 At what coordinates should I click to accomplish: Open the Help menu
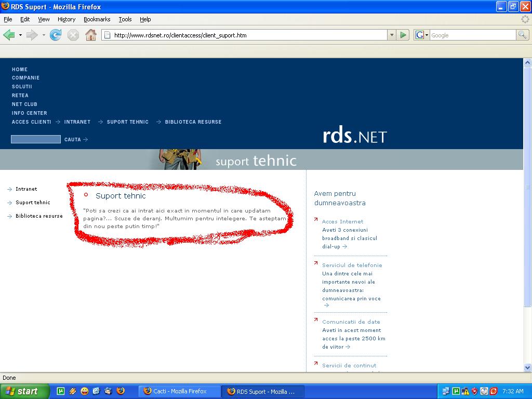click(x=145, y=19)
